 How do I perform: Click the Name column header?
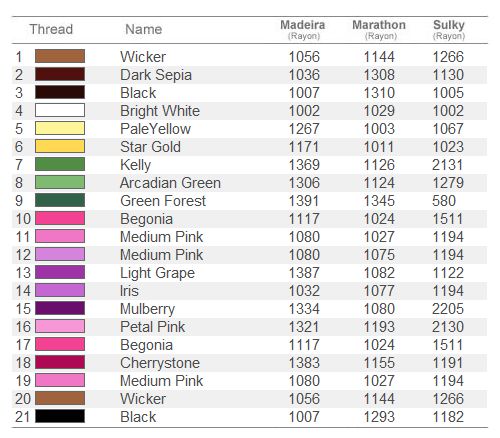[144, 29]
